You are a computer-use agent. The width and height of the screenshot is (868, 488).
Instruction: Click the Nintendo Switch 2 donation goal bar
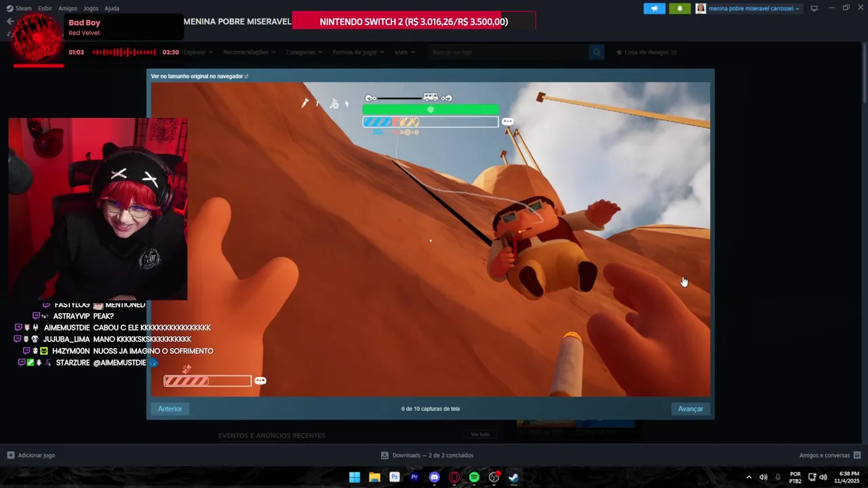pyautogui.click(x=414, y=21)
